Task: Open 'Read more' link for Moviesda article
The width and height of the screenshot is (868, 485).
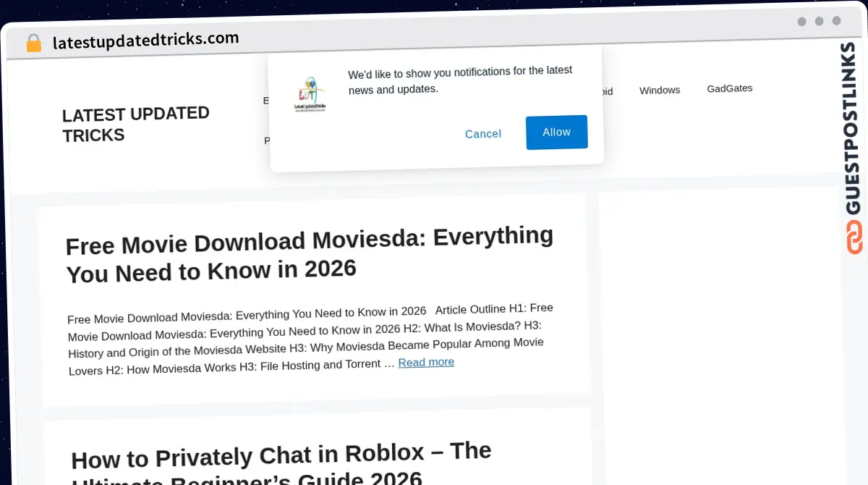Action: point(426,362)
